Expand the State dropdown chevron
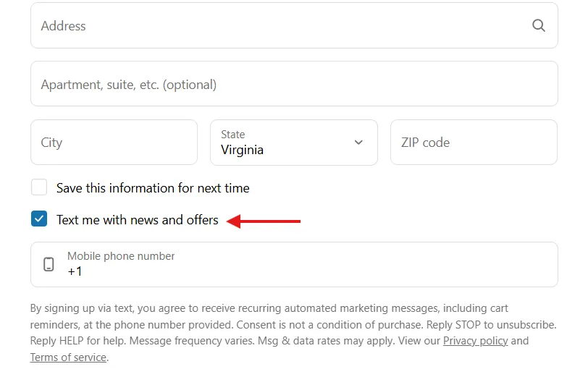The height and width of the screenshot is (377, 588). coord(358,143)
